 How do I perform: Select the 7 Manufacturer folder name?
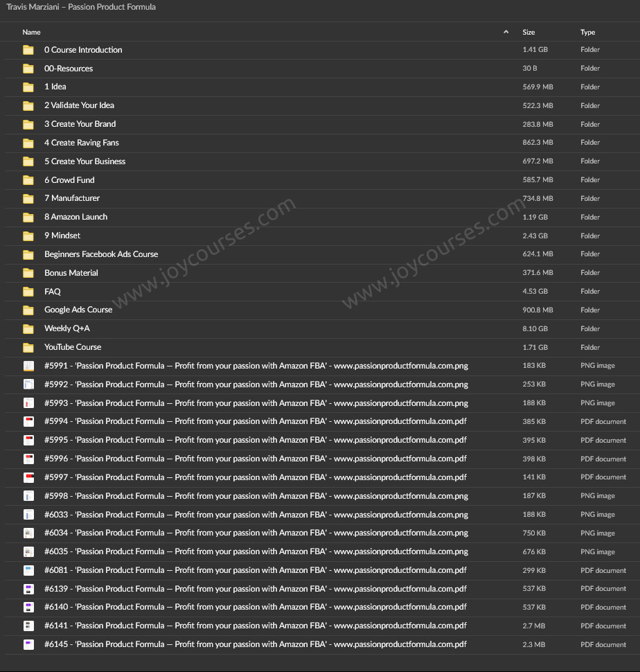pyautogui.click(x=72, y=198)
